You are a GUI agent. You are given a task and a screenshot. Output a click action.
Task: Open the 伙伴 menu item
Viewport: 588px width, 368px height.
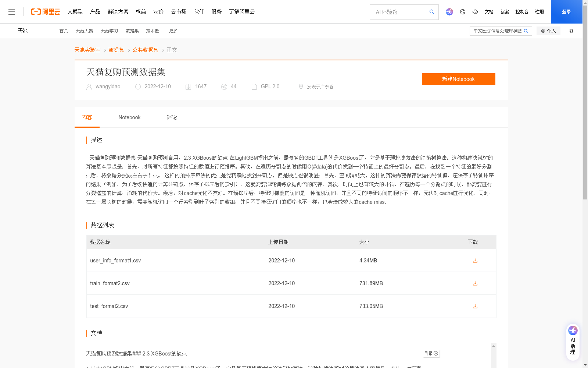tap(199, 12)
